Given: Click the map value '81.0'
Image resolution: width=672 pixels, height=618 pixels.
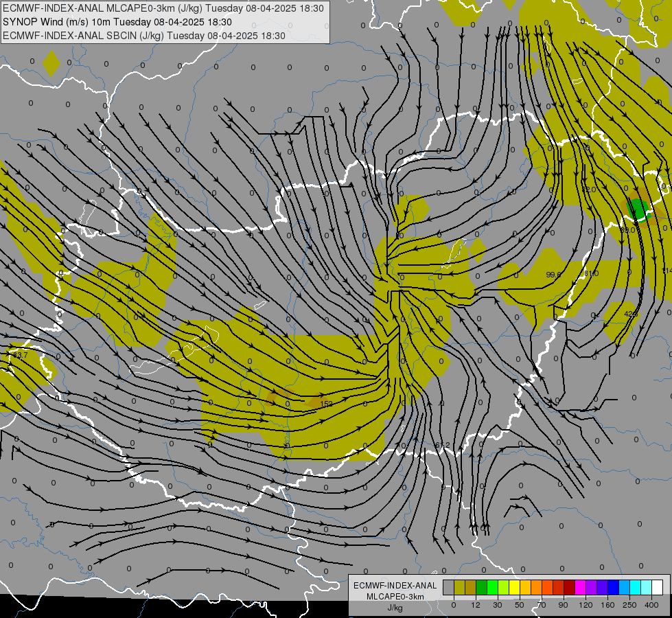Looking at the screenshot, I should (592, 273).
